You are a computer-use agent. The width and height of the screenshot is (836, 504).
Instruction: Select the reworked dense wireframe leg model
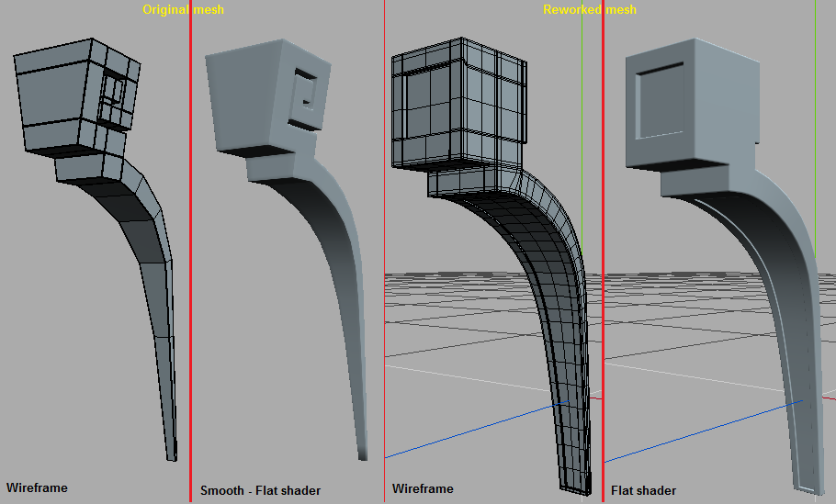coord(491,265)
